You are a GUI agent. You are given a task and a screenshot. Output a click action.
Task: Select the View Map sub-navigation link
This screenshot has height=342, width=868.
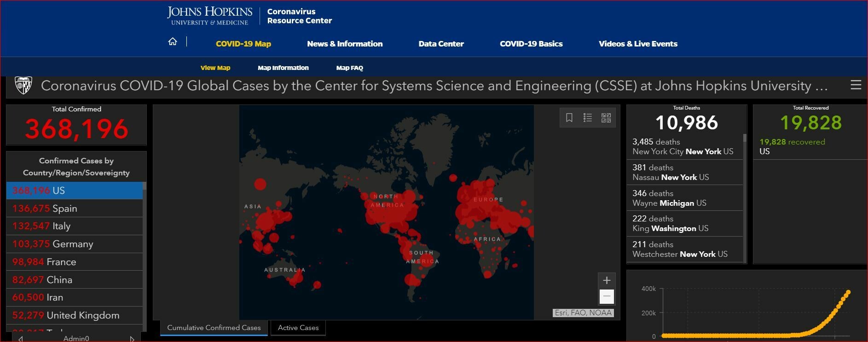point(215,68)
